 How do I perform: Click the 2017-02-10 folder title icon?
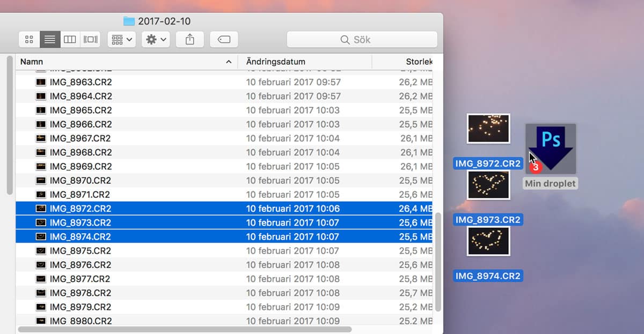coord(129,21)
